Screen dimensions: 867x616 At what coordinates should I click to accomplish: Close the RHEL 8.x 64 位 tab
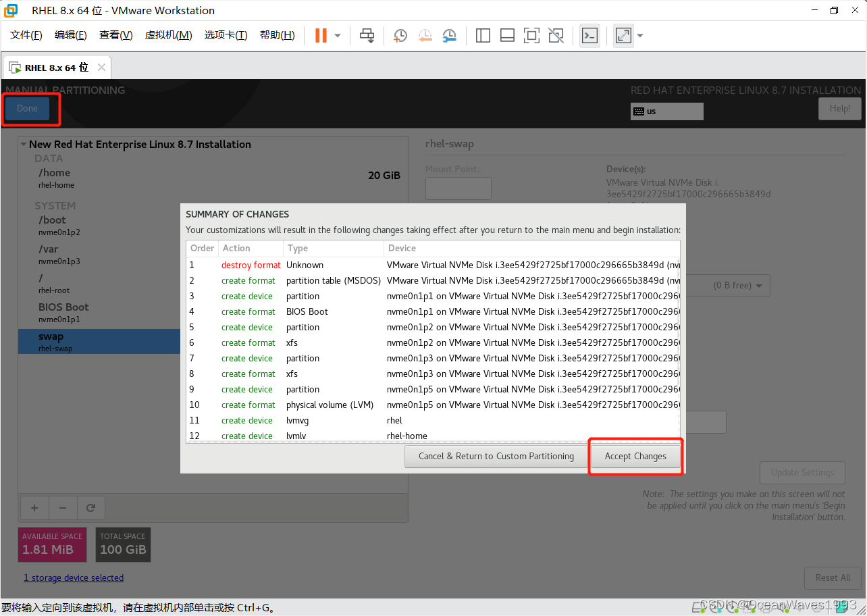[101, 68]
